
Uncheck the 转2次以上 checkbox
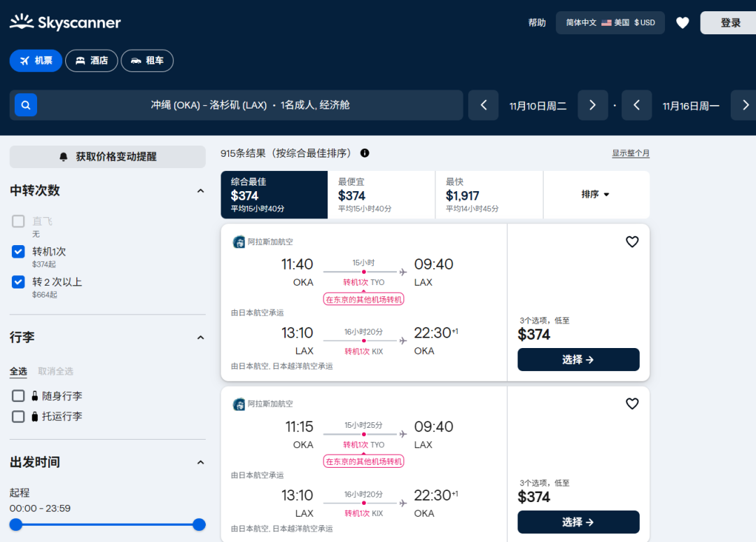[18, 282]
